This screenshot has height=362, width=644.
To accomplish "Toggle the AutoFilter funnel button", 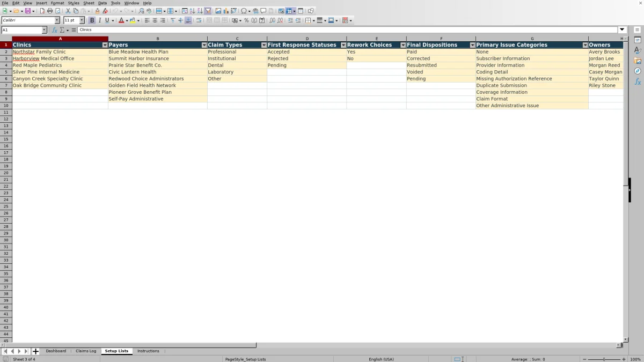I will coord(208,11).
